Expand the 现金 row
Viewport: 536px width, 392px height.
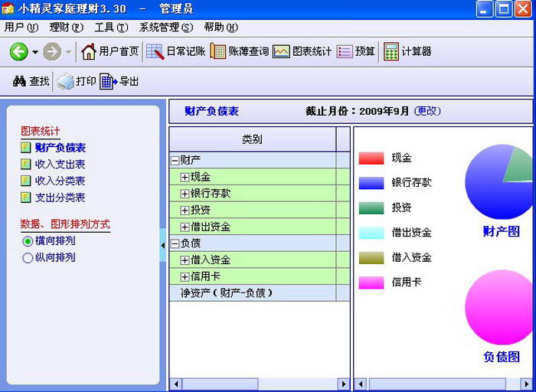click(x=185, y=177)
